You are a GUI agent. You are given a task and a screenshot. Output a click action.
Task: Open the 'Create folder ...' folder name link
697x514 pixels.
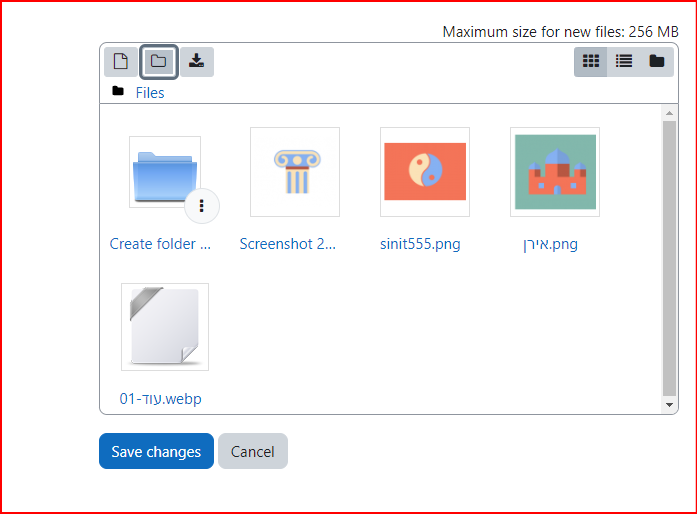(x=160, y=244)
